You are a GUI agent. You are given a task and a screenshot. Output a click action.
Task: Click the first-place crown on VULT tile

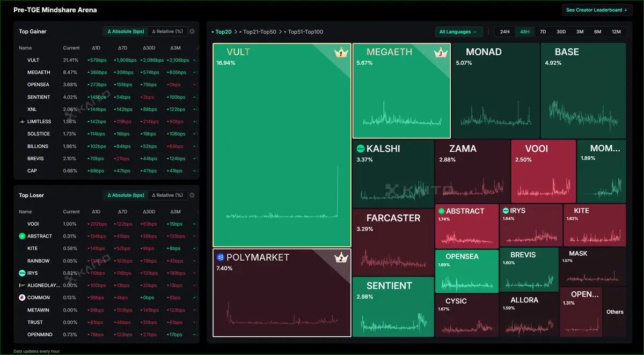click(x=341, y=53)
